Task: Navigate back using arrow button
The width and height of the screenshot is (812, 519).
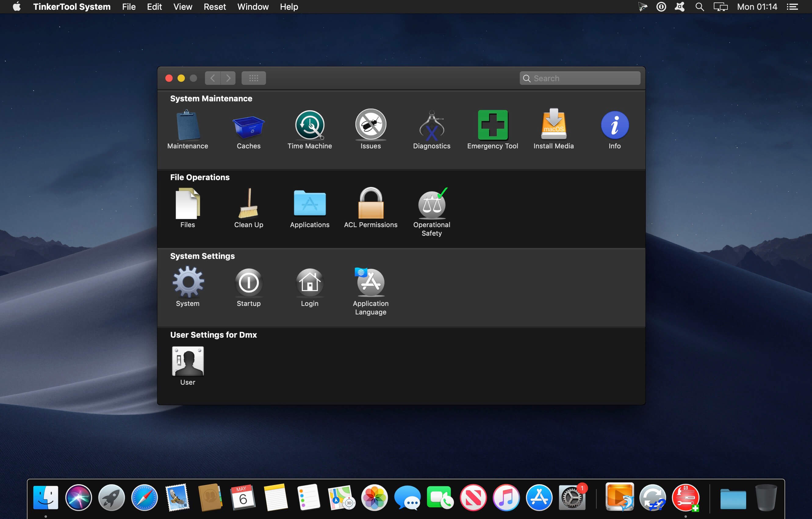Action: [213, 78]
